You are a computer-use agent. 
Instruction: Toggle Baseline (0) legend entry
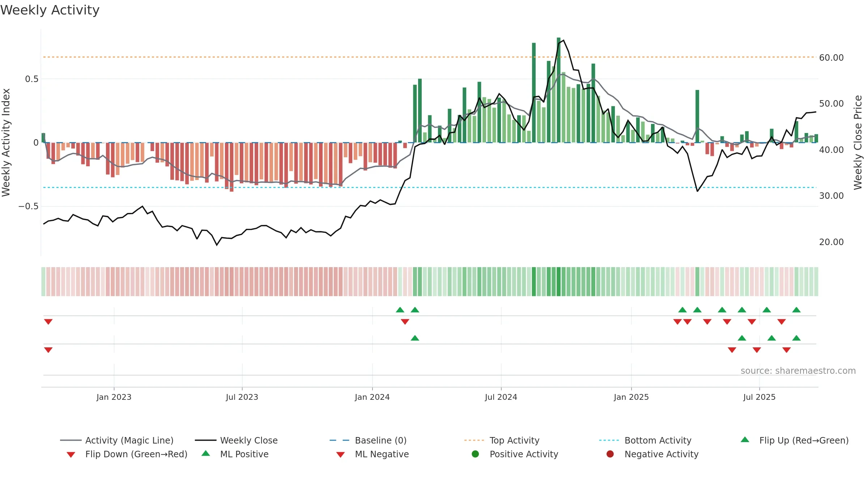click(368, 440)
